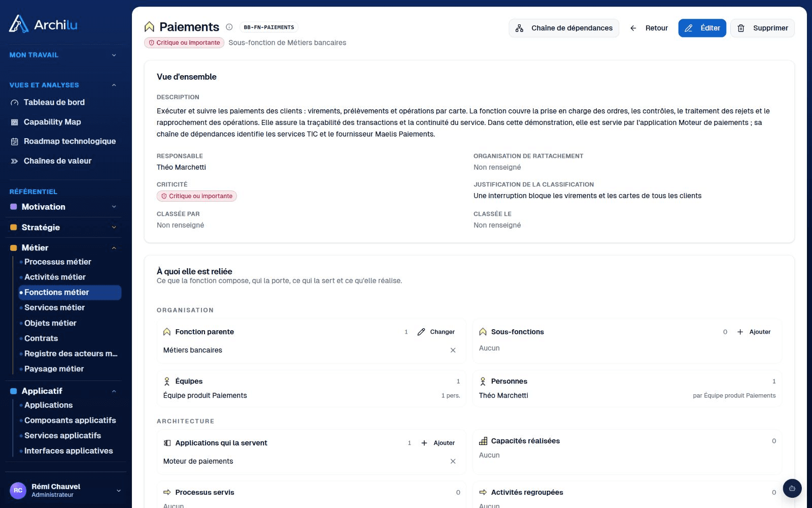
Task: Open the assistant bot floating button
Action: (x=792, y=488)
